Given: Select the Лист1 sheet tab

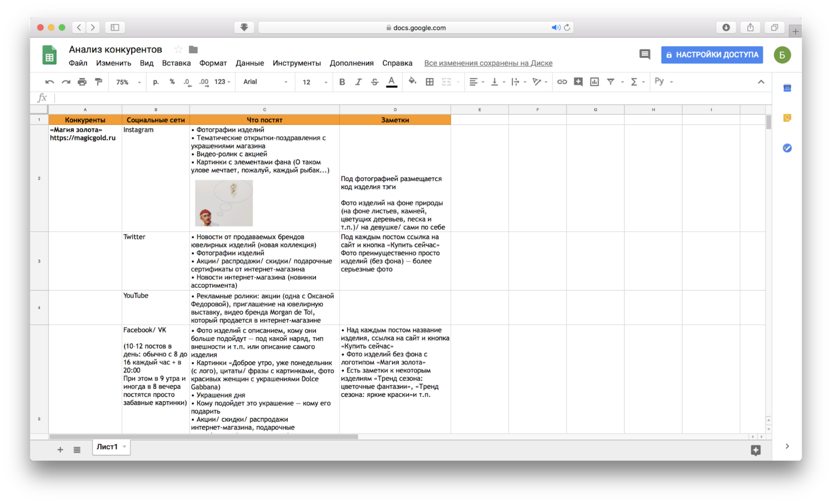Looking at the screenshot, I should [111, 447].
